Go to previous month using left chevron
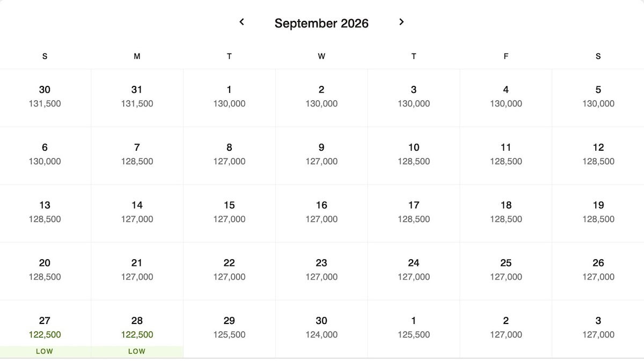Screen dimensions: 644x361 (241, 22)
